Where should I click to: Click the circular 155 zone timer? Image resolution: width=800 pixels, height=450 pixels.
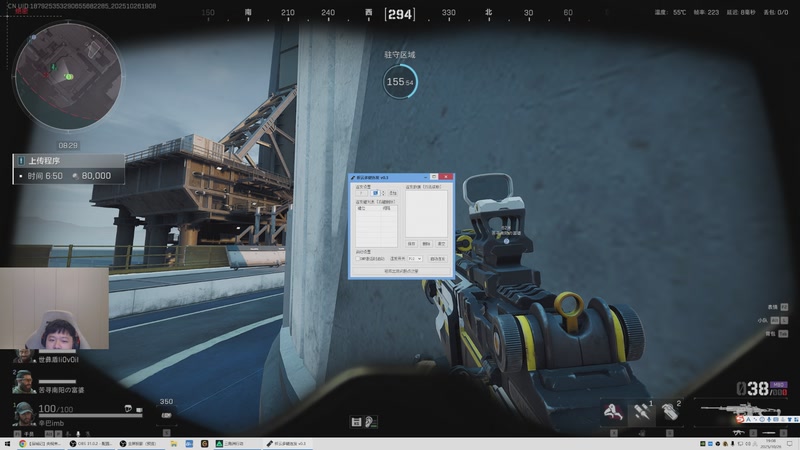coord(400,82)
